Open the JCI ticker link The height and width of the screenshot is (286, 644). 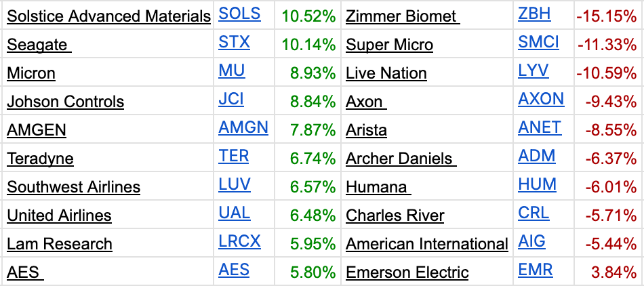click(x=230, y=100)
